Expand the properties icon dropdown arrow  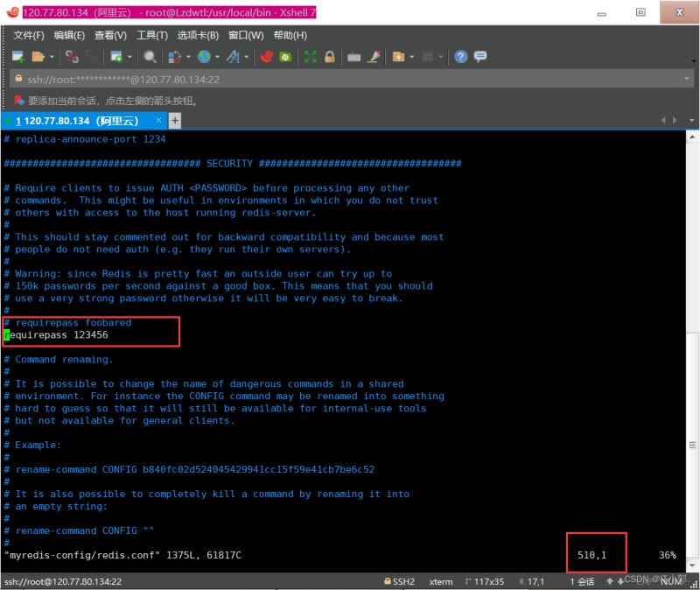click(129, 57)
